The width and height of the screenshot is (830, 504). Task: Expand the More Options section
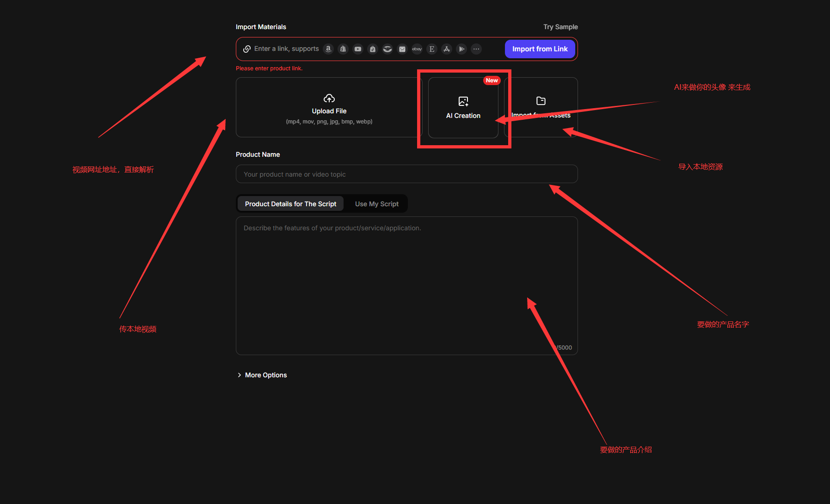coord(262,375)
